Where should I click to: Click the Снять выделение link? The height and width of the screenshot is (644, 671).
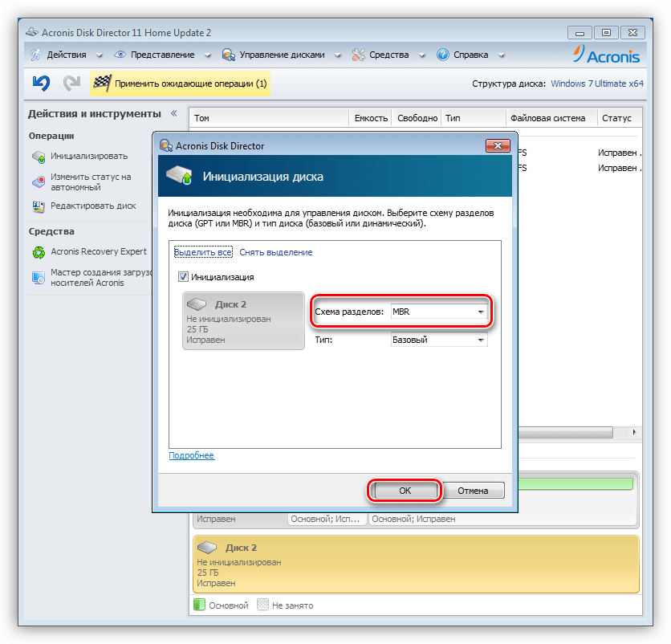pos(276,252)
